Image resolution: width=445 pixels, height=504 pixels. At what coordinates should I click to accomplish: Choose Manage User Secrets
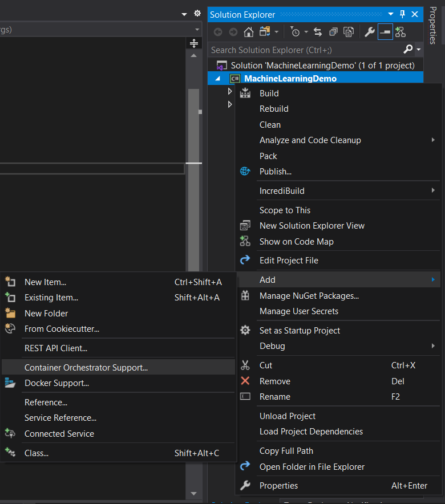point(338,311)
